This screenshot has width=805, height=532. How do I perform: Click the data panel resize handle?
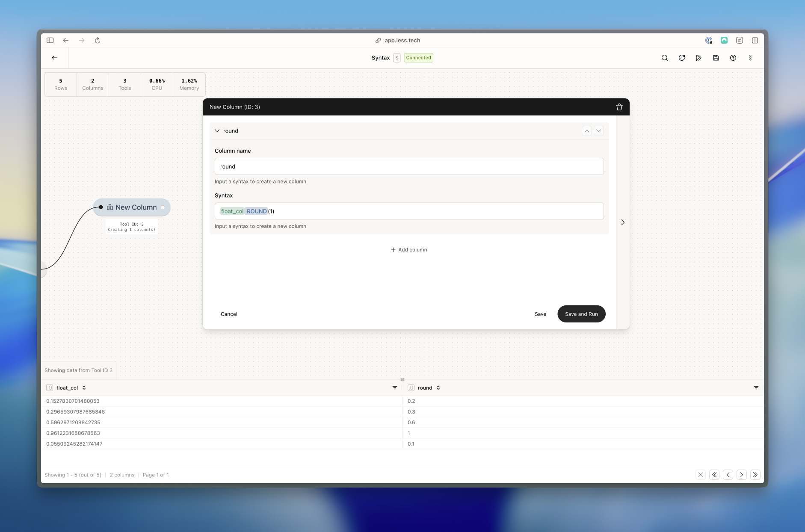[402, 379]
